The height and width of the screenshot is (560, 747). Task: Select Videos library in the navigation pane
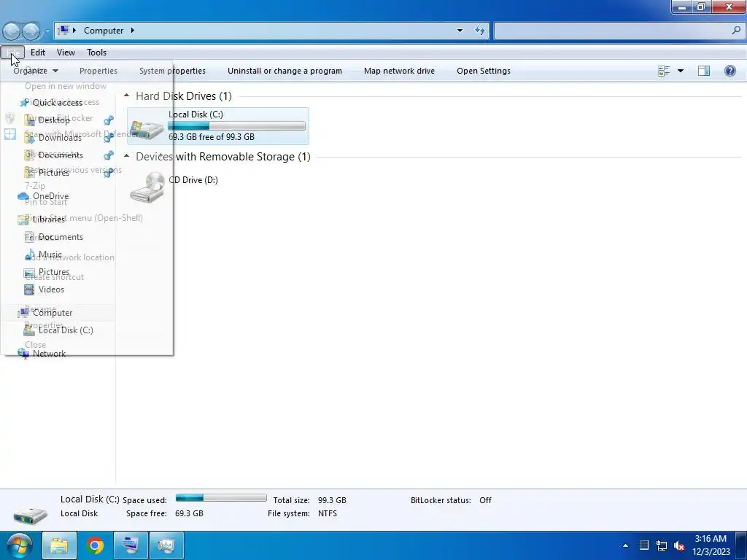click(x=51, y=289)
